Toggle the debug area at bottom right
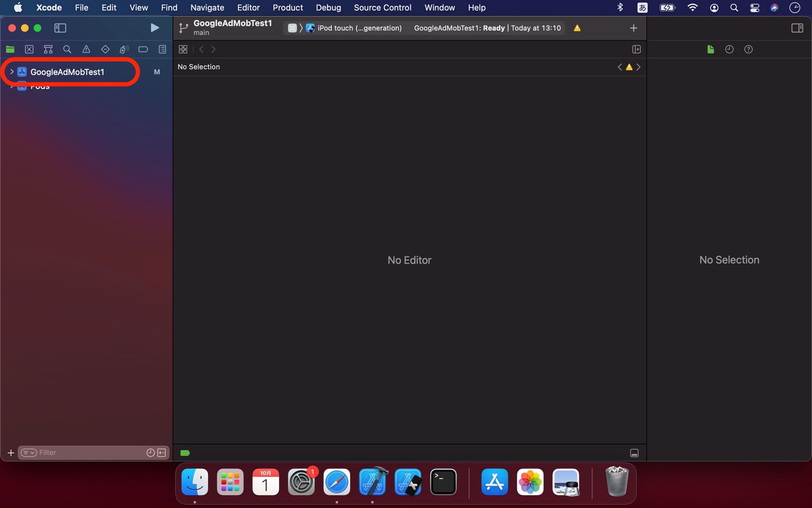812x508 pixels. [634, 453]
